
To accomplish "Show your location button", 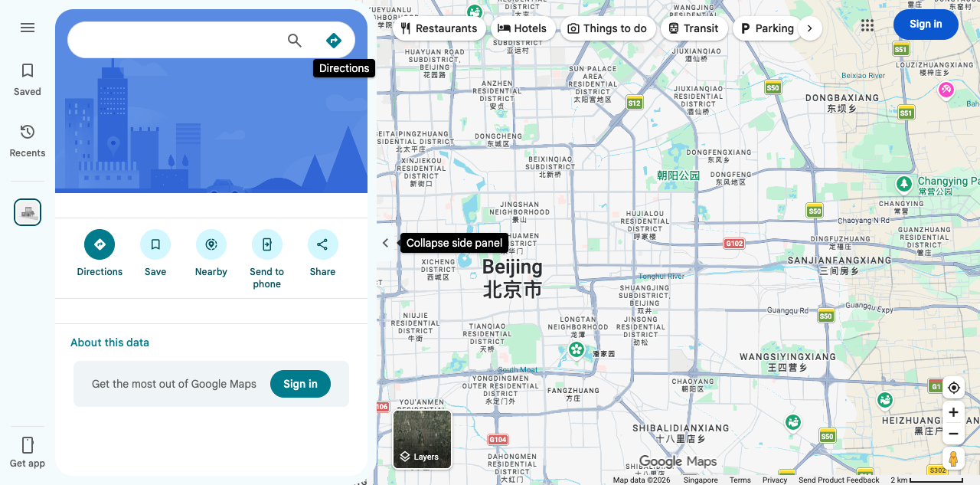I will (x=953, y=388).
